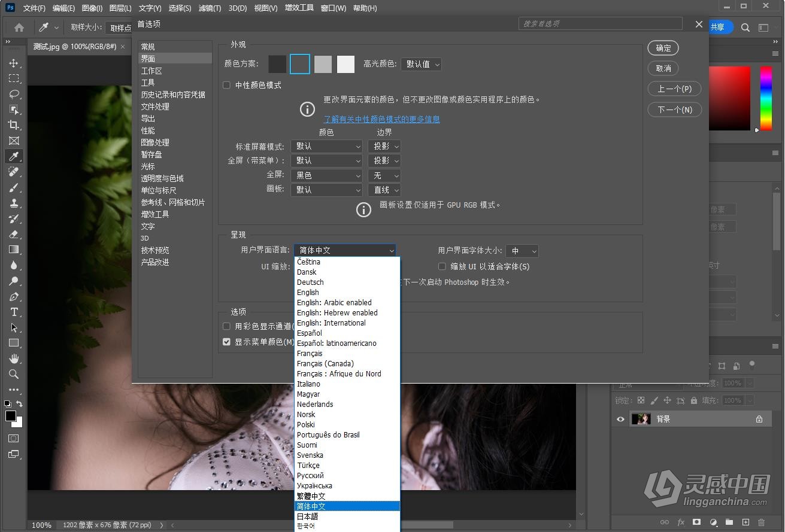Click the Change Screen Mode icon

(x=14, y=454)
